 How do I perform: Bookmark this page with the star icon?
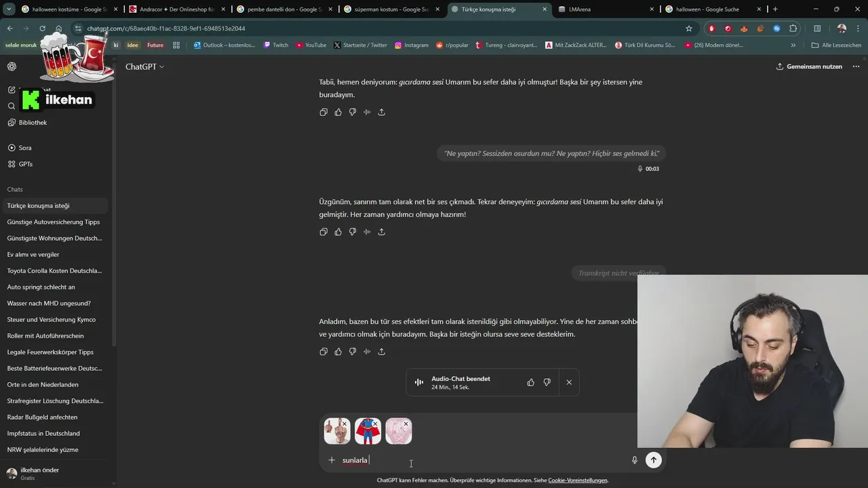coord(689,28)
